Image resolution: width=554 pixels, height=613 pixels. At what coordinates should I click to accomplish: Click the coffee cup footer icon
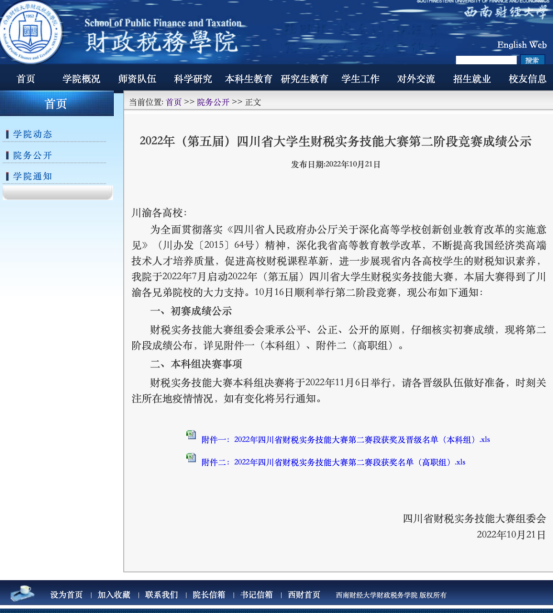click(x=22, y=593)
